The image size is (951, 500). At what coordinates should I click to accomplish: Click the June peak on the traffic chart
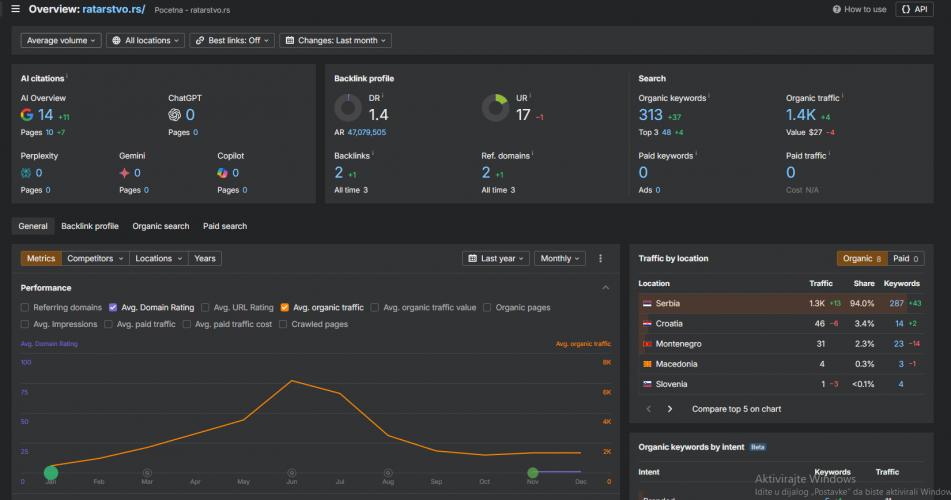pos(291,380)
